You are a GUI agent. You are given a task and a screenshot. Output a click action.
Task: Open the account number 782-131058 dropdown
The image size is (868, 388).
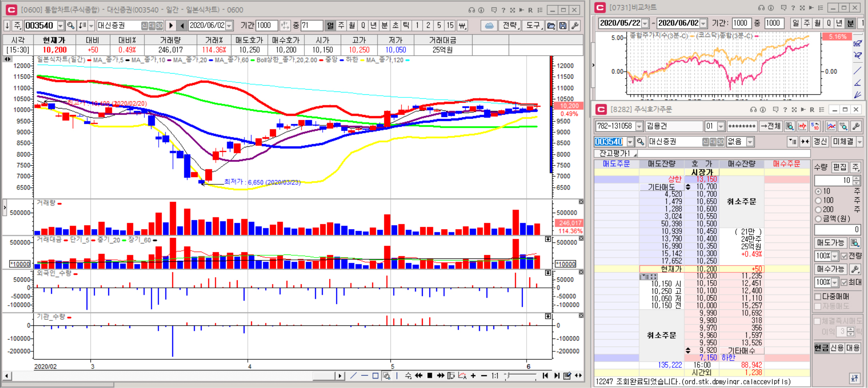[x=639, y=126]
